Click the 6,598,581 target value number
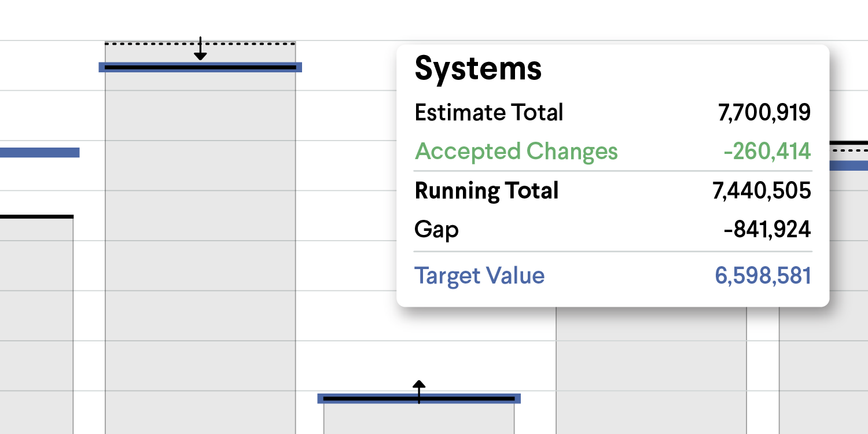The image size is (868, 434). tap(763, 276)
